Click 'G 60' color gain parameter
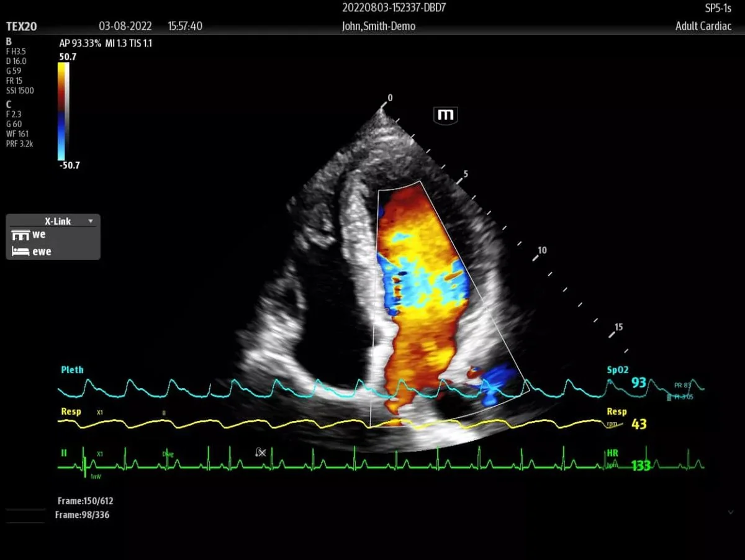745x560 pixels. 14,124
